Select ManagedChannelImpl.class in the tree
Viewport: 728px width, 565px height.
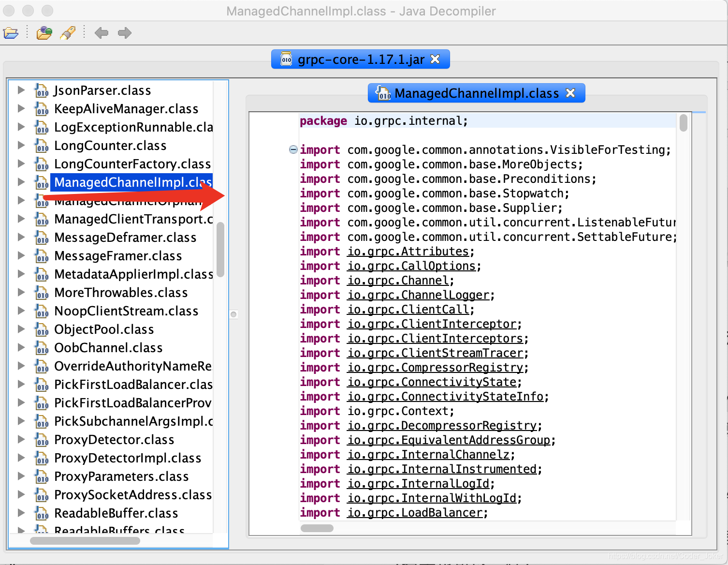click(131, 182)
